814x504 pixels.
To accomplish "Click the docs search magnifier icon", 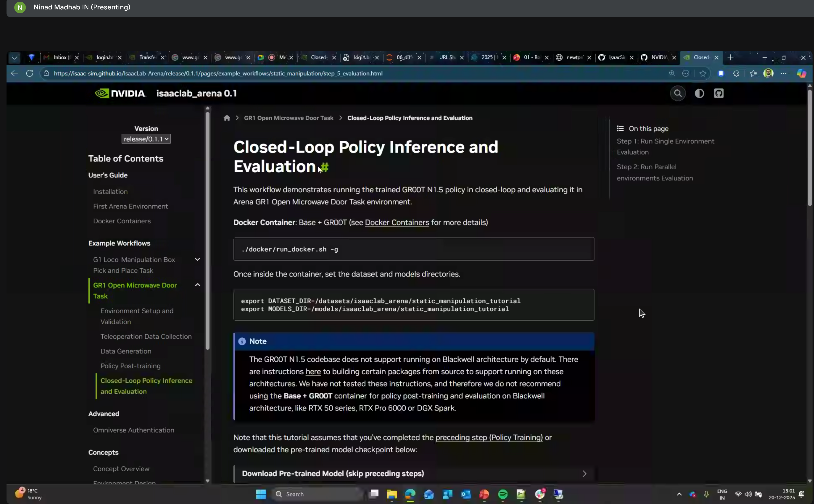I will (x=678, y=93).
